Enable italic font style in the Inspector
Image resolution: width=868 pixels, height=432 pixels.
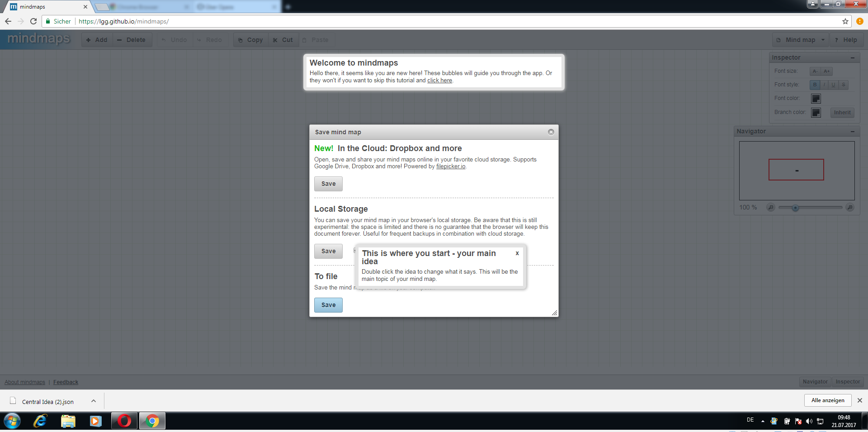click(x=824, y=85)
